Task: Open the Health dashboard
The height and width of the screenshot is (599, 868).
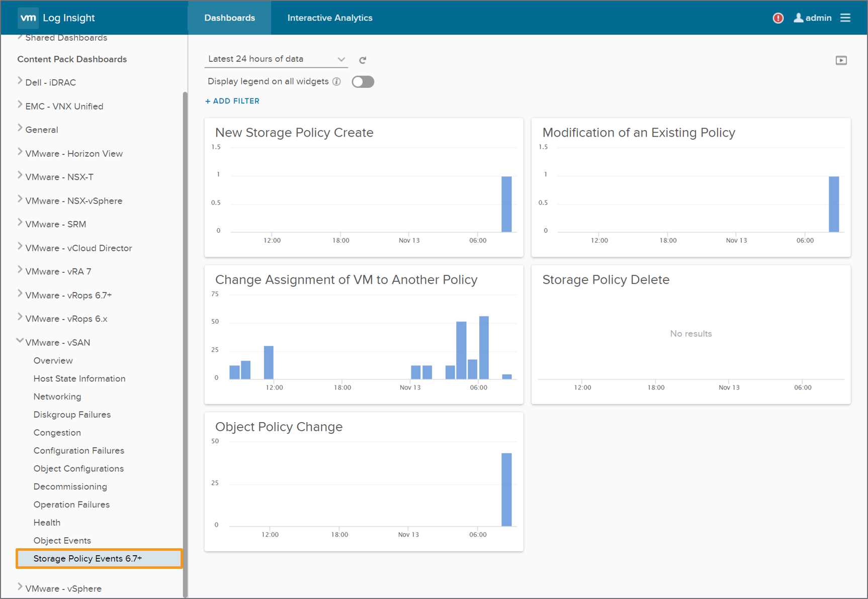Action: click(47, 523)
